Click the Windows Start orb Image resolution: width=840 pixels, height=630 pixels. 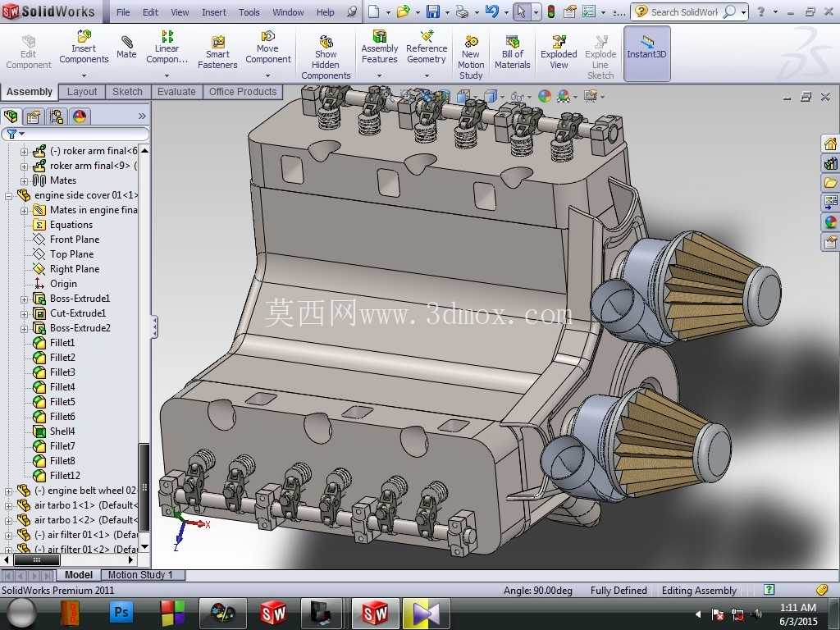21,614
